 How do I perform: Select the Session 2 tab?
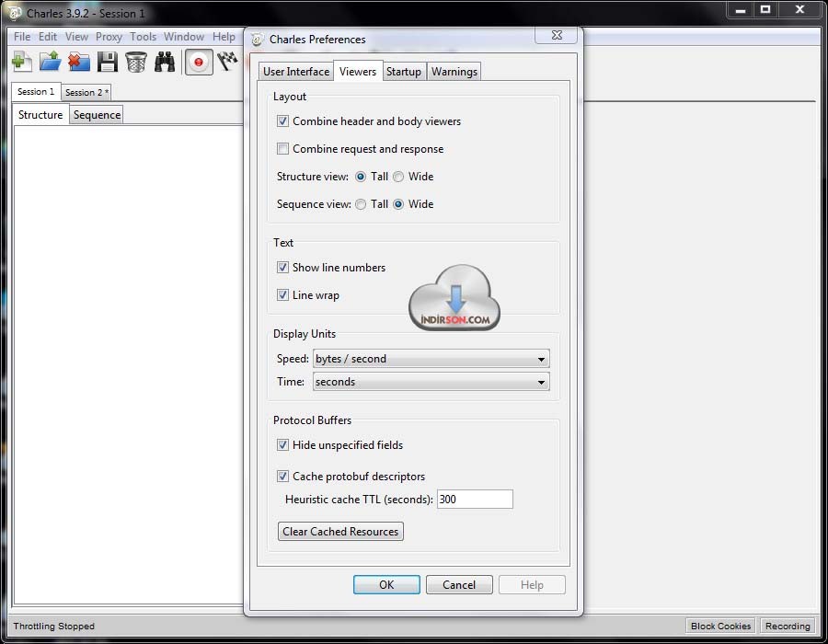click(x=86, y=92)
